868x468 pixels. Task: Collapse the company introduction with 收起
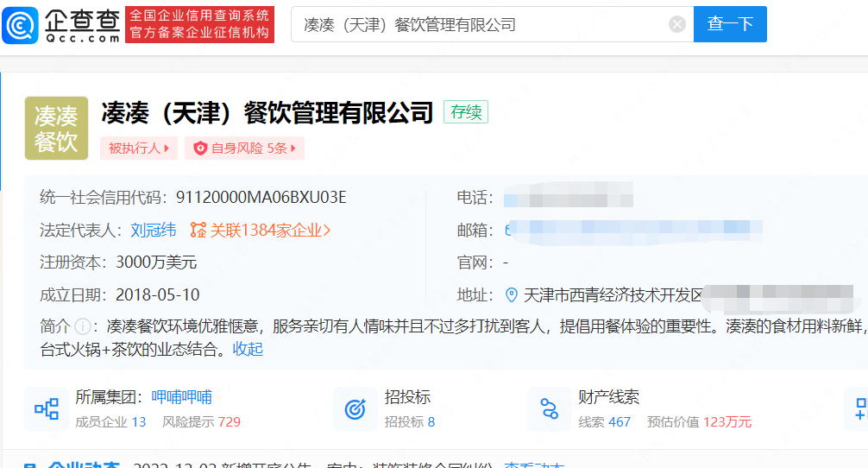(x=248, y=349)
